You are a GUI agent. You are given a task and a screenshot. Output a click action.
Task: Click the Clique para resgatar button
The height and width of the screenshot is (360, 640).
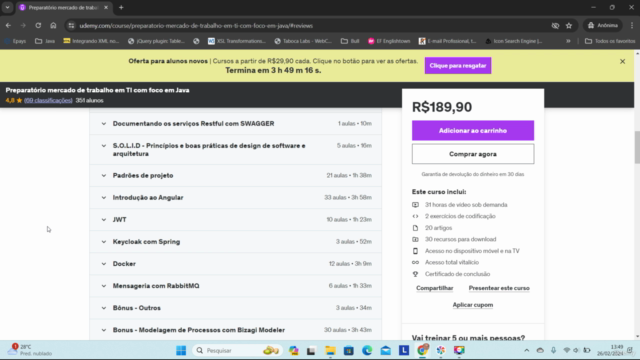[x=458, y=65]
